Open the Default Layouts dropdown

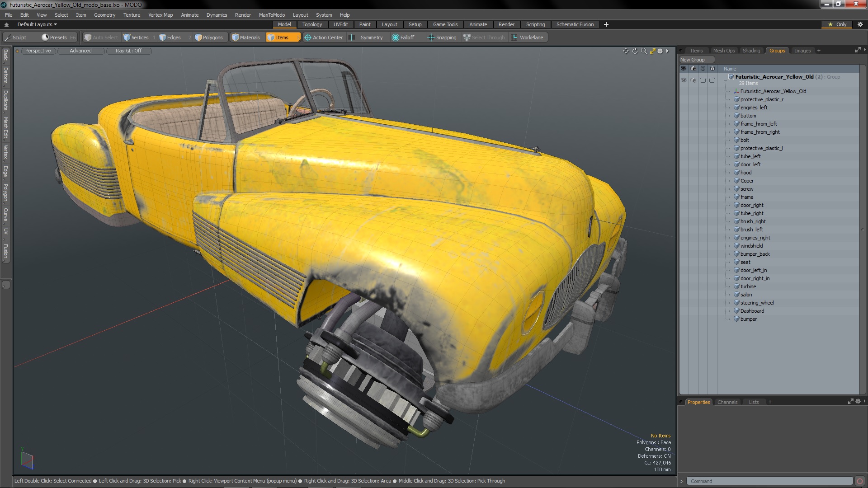37,24
